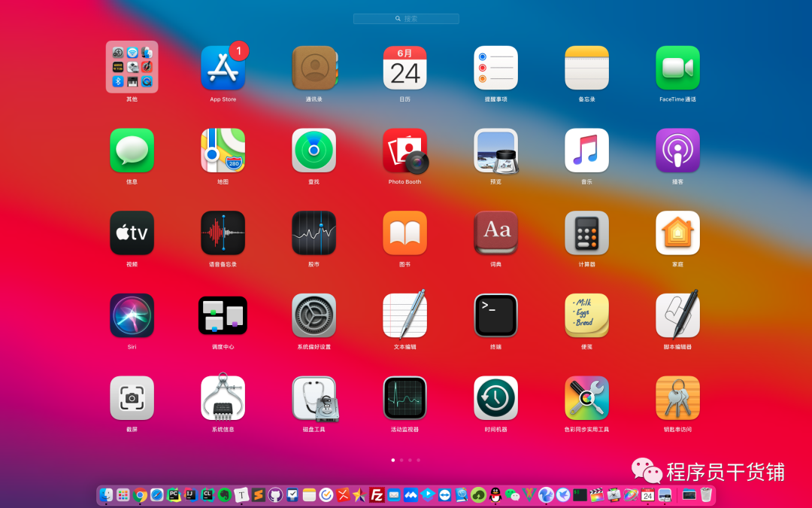Open Voice Memos (语音备忘录)
Viewport: 812px width, 508px height.
pos(223,233)
